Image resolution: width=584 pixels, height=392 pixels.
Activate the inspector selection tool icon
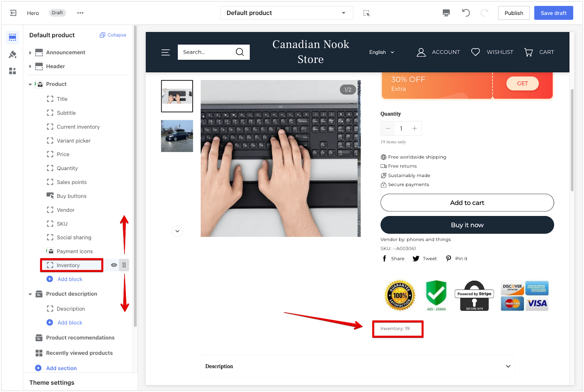[x=366, y=13]
